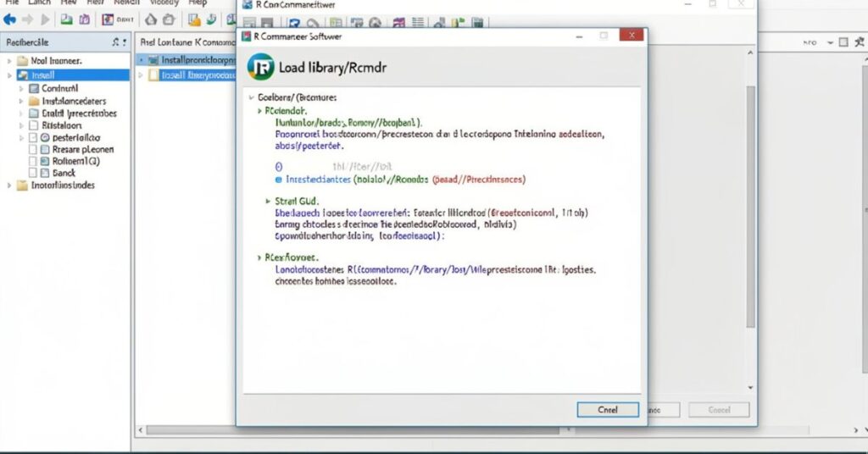Expand the Instalancedaters folder node
The width and height of the screenshot is (868, 454).
pos(21,101)
